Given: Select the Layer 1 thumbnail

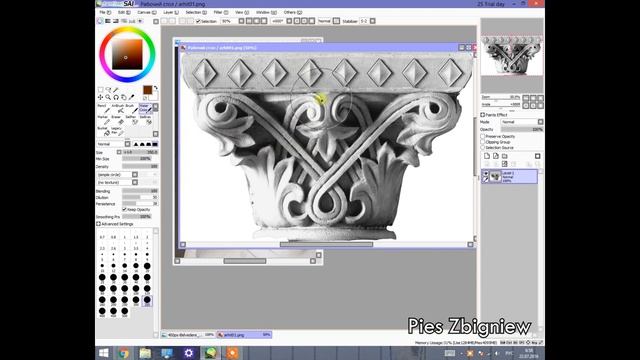Looking at the screenshot, I should 496,176.
